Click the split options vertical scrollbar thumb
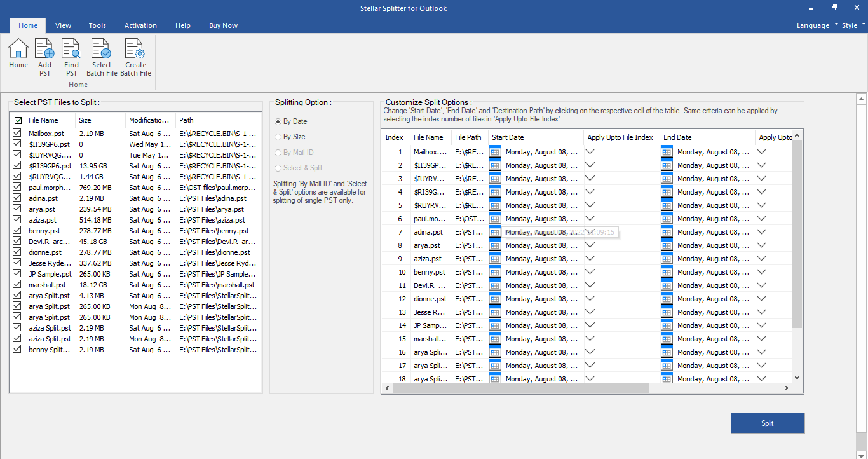868x459 pixels. click(x=797, y=234)
